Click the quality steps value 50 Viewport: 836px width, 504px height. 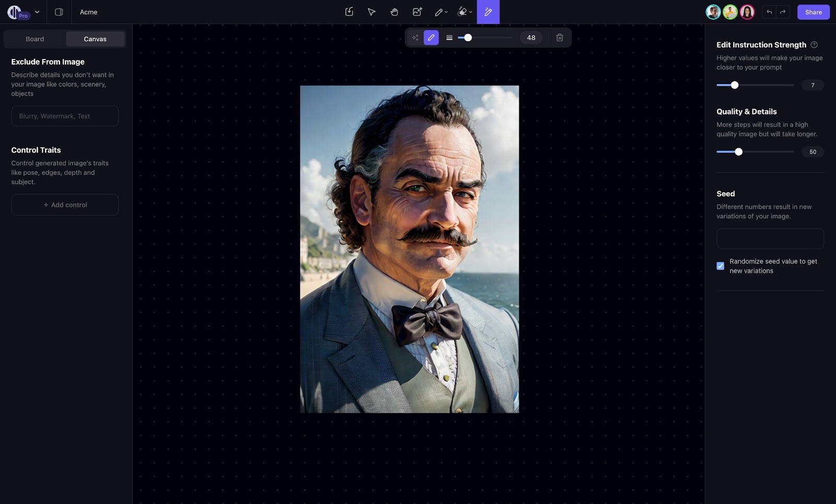(x=812, y=152)
